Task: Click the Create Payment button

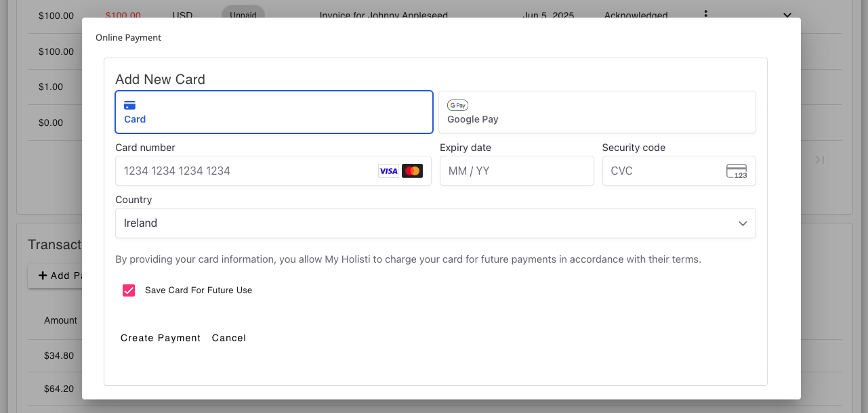Action: point(160,338)
